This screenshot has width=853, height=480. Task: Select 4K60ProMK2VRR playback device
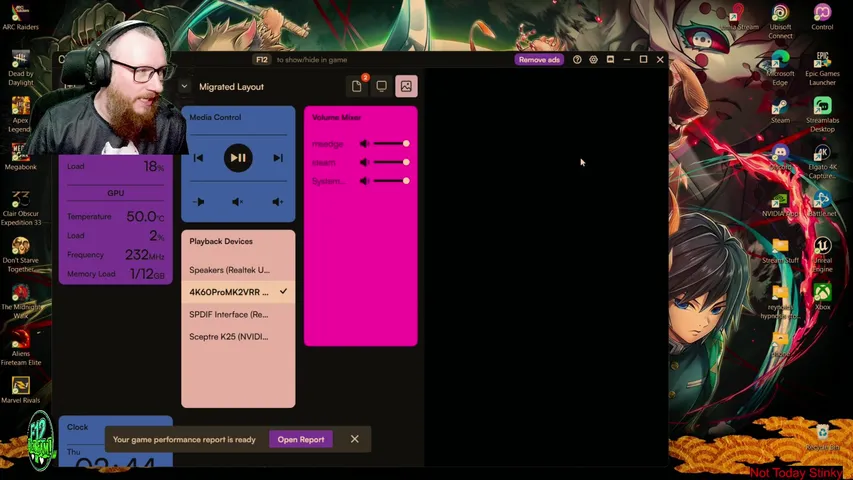click(238, 292)
